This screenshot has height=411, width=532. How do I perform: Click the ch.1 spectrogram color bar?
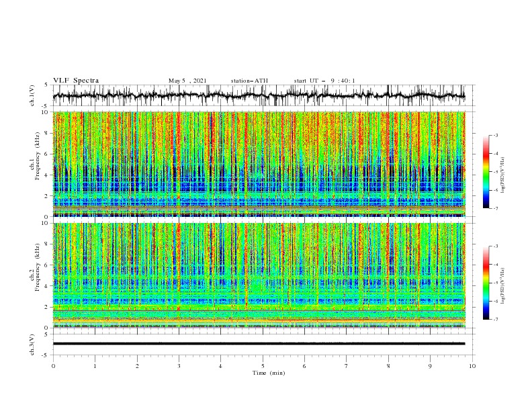[486, 172]
